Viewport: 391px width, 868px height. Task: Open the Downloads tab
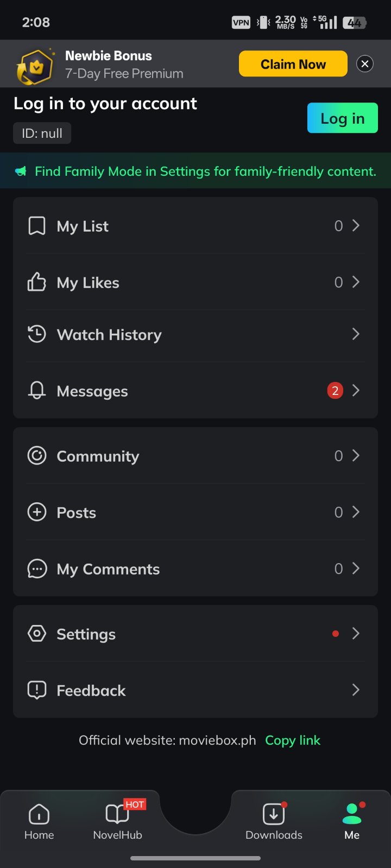(274, 822)
